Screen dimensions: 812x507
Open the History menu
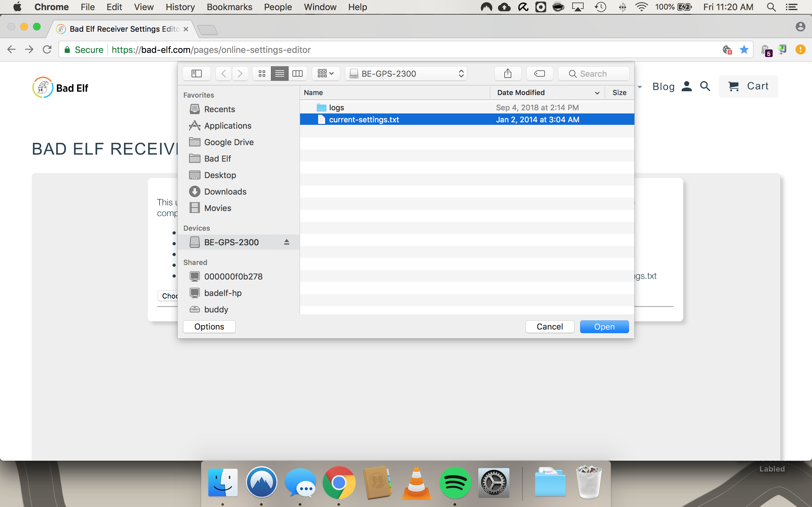pyautogui.click(x=180, y=7)
